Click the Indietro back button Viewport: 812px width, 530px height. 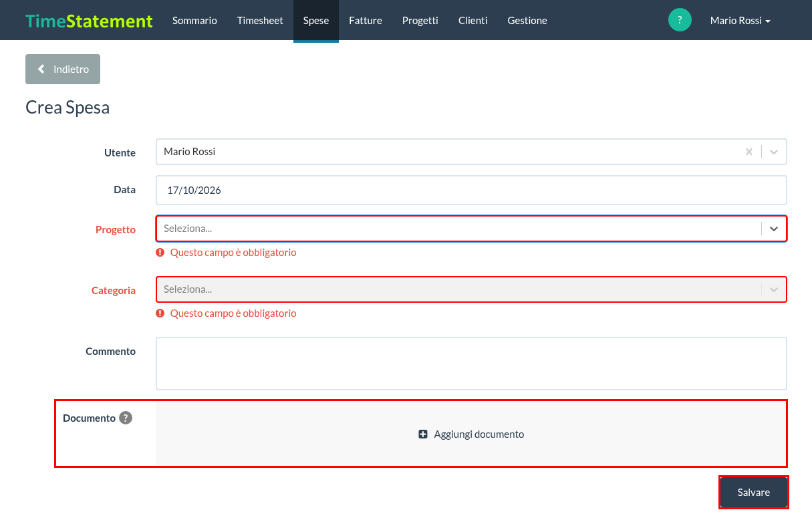[x=63, y=70]
